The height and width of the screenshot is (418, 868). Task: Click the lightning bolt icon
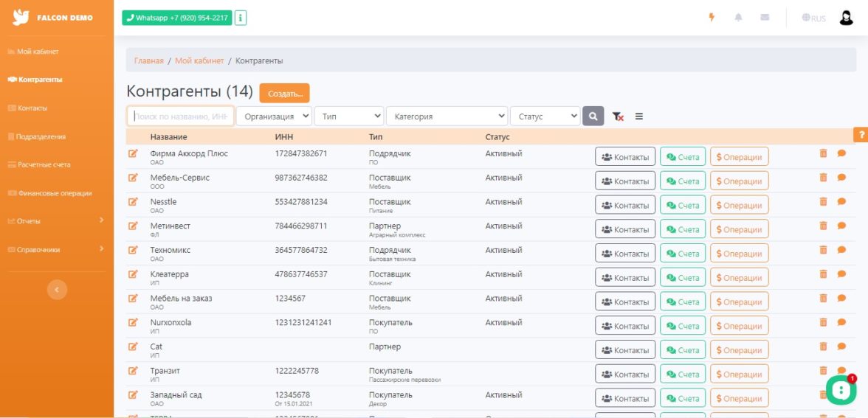click(712, 18)
